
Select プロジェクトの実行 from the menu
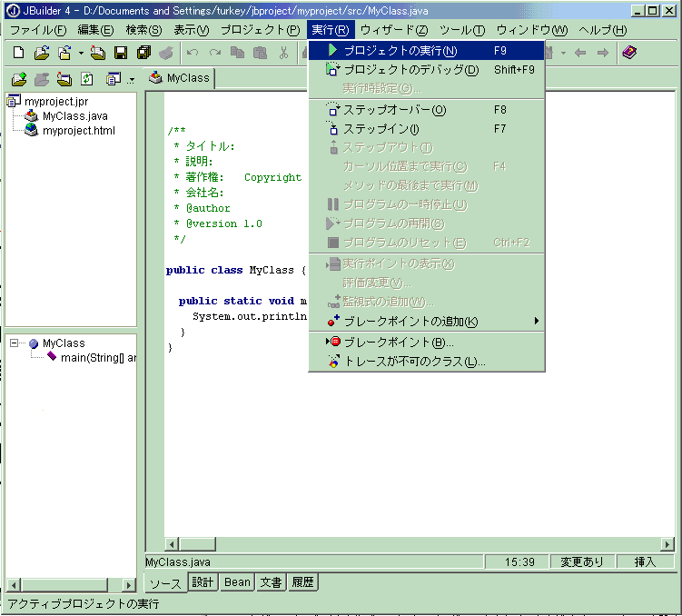click(x=400, y=50)
